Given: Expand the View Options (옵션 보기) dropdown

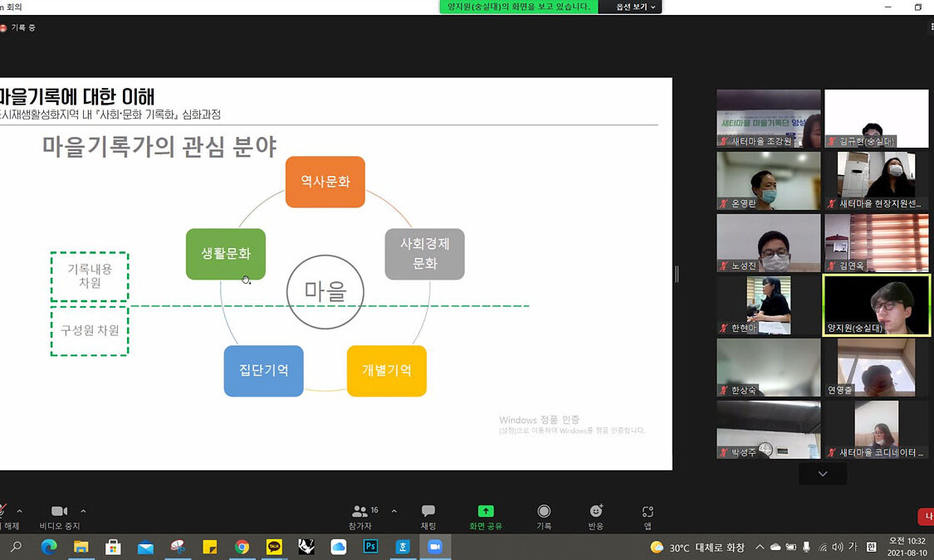Looking at the screenshot, I should pyautogui.click(x=635, y=7).
